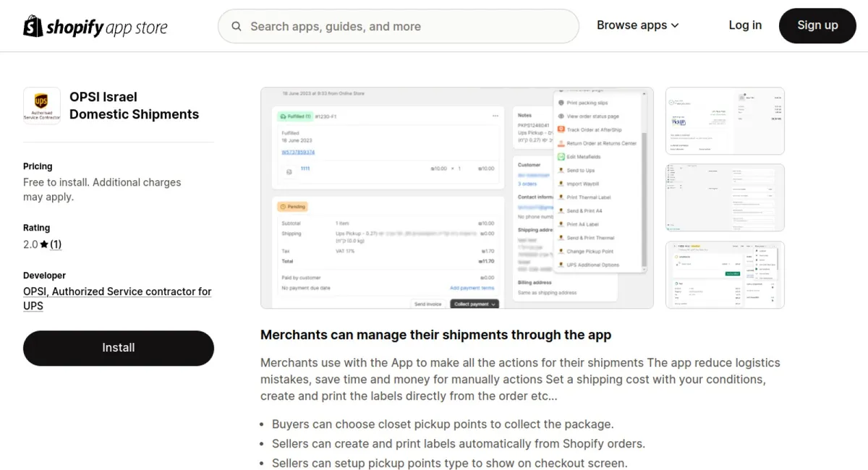Select the app title OPSI Israel Domestic Shipments

pos(134,106)
